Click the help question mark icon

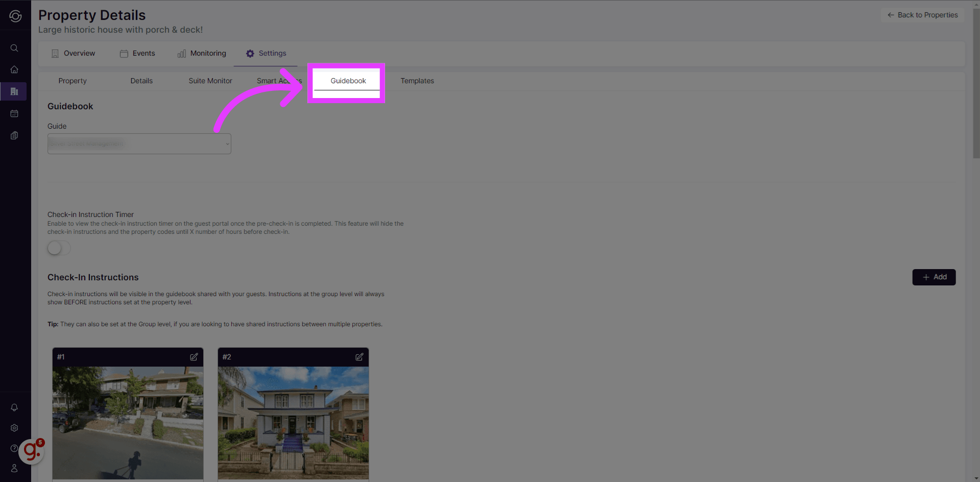point(14,448)
